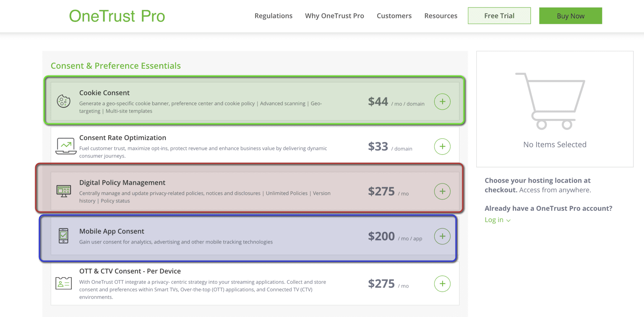Click the Cookie Consent cookie icon
The width and height of the screenshot is (644, 317).
click(64, 101)
